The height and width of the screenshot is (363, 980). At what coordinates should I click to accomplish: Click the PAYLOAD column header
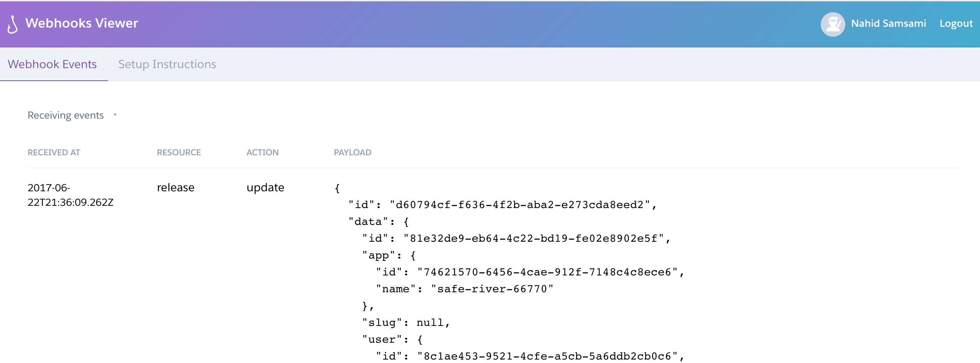tap(352, 152)
